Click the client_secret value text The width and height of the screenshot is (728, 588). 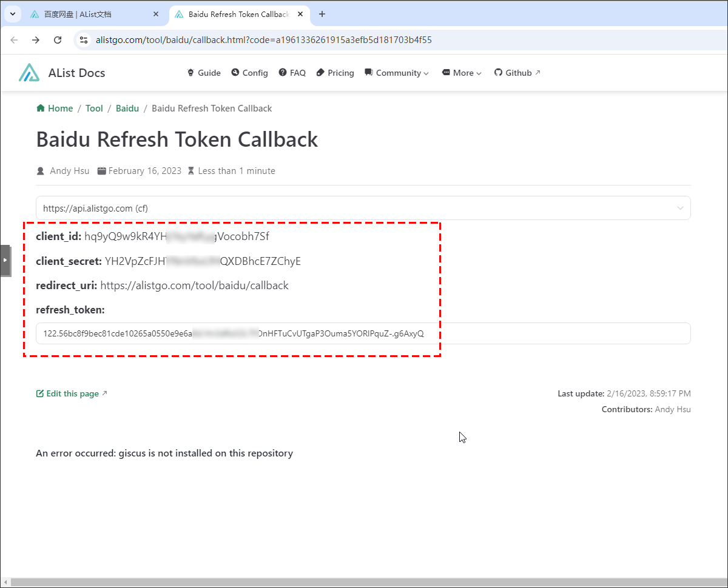pos(203,261)
